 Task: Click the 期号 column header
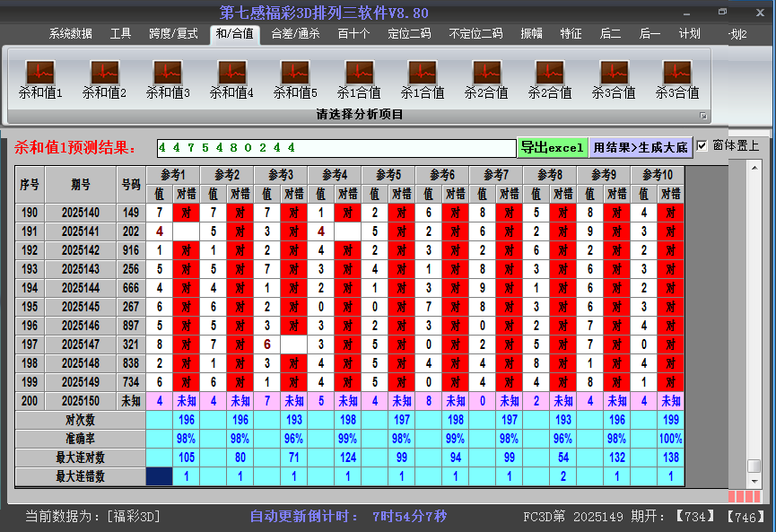click(x=81, y=185)
